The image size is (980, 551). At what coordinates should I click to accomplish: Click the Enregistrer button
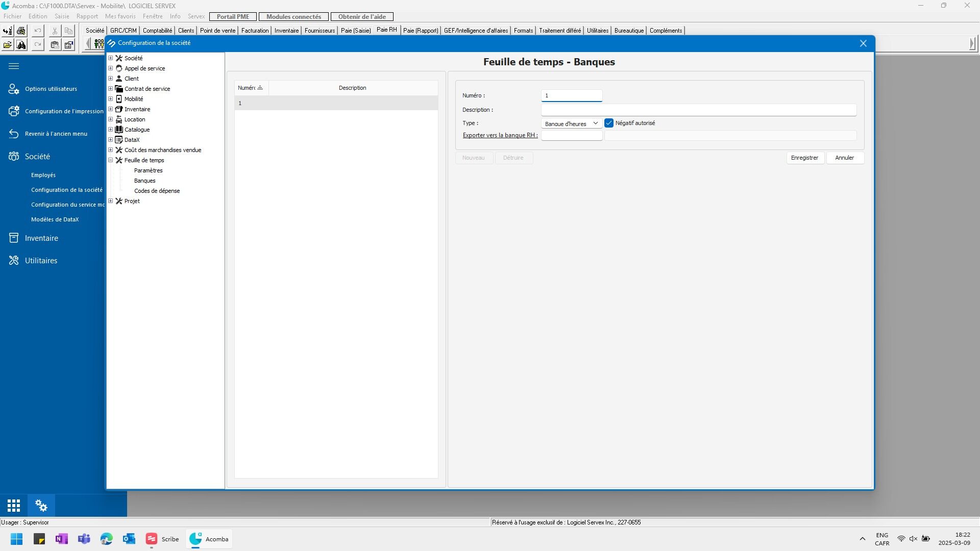tap(804, 158)
